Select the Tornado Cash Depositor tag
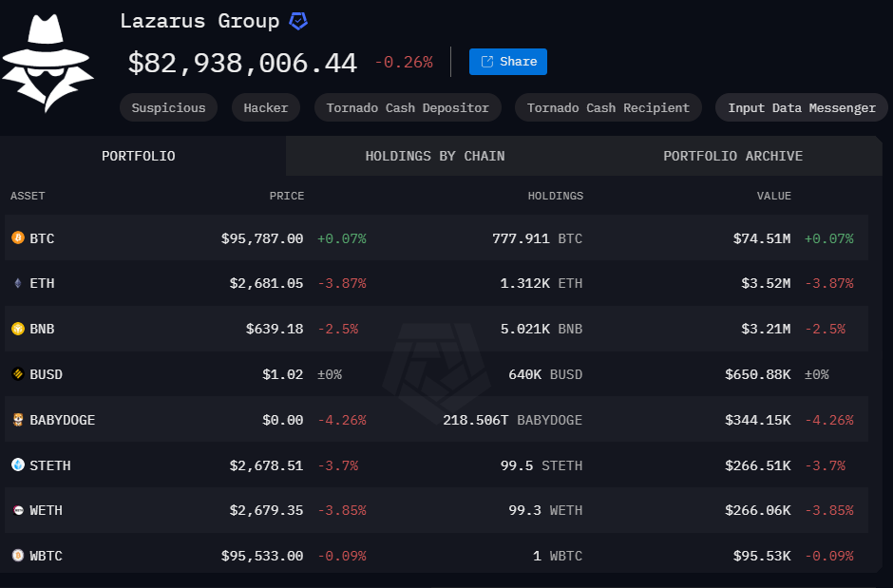 tap(408, 107)
